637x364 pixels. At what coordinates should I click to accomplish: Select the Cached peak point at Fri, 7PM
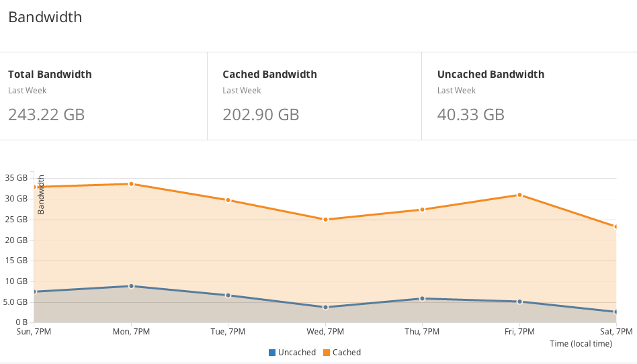coord(519,195)
